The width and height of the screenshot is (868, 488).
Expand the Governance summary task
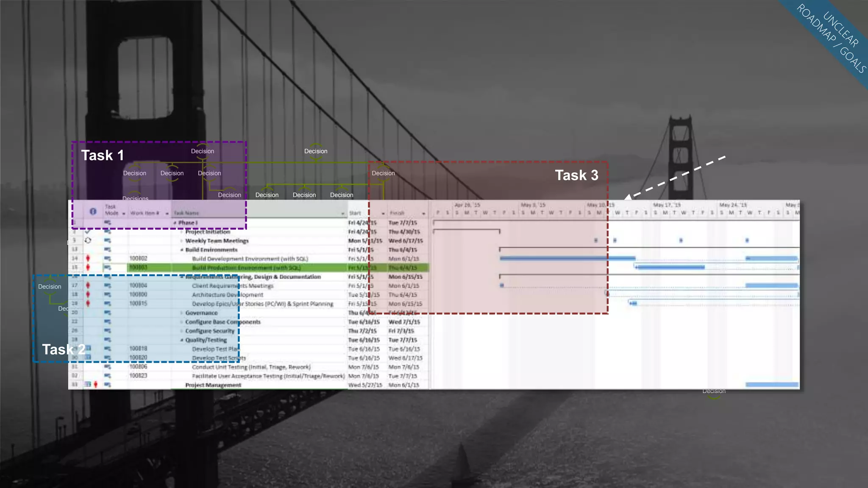point(182,313)
